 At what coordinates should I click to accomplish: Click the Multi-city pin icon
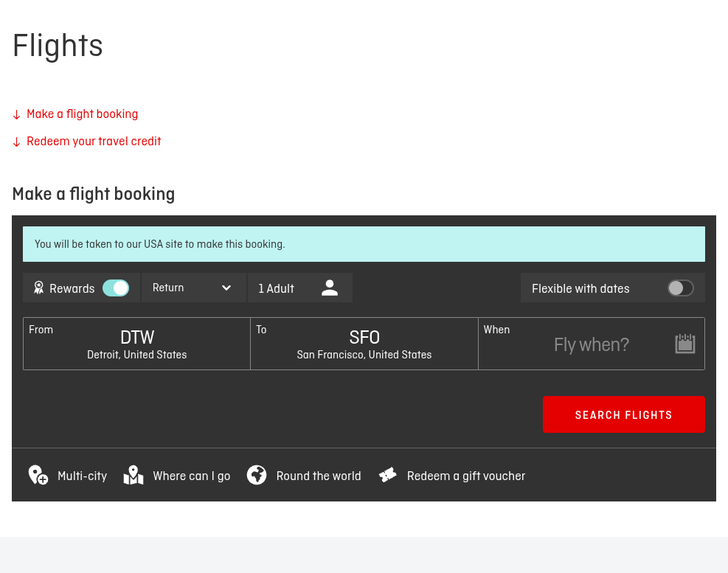tap(38, 475)
